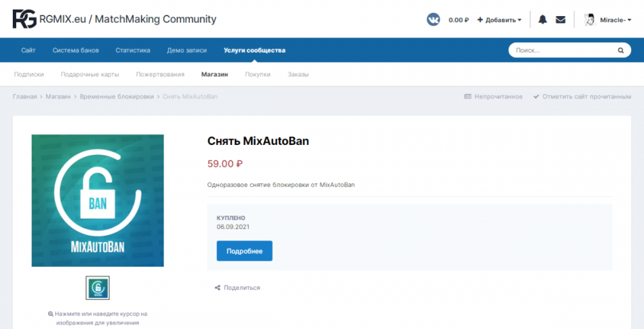Open Временные блокировки breadcrumb link
Viewport: 644px width, 329px height.
pyautogui.click(x=117, y=97)
